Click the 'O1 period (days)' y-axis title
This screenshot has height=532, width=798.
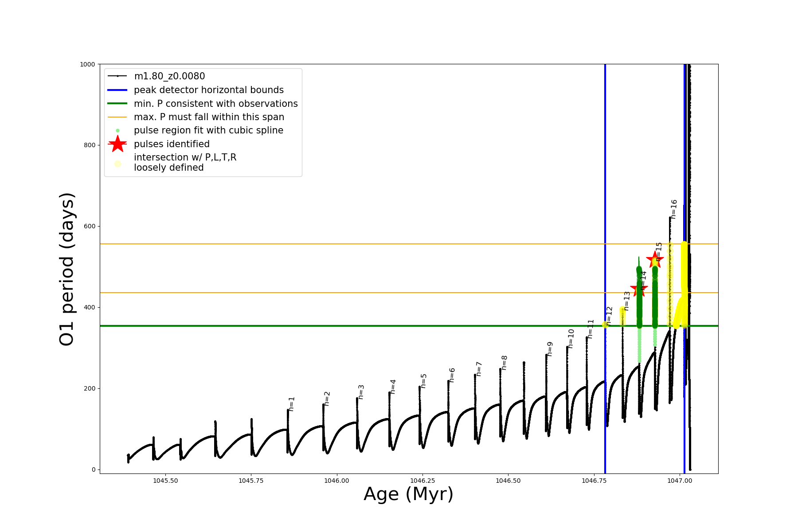coord(66,269)
